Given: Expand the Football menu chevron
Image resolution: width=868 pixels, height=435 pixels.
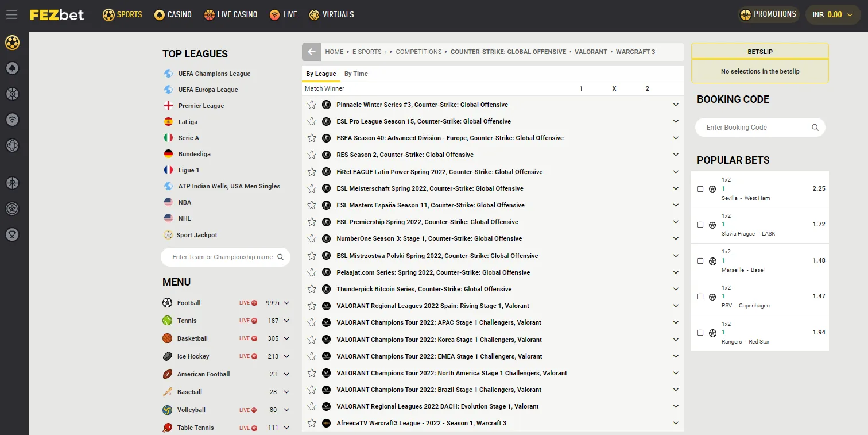Looking at the screenshot, I should [x=286, y=303].
